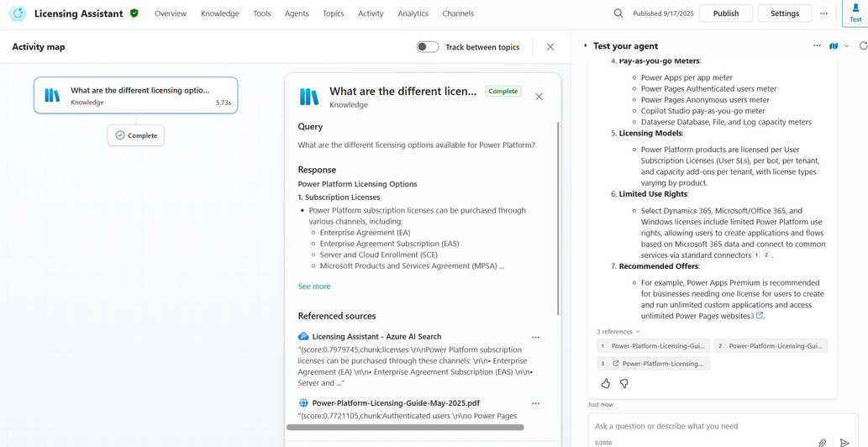Click the green shield verification icon

tap(134, 13)
